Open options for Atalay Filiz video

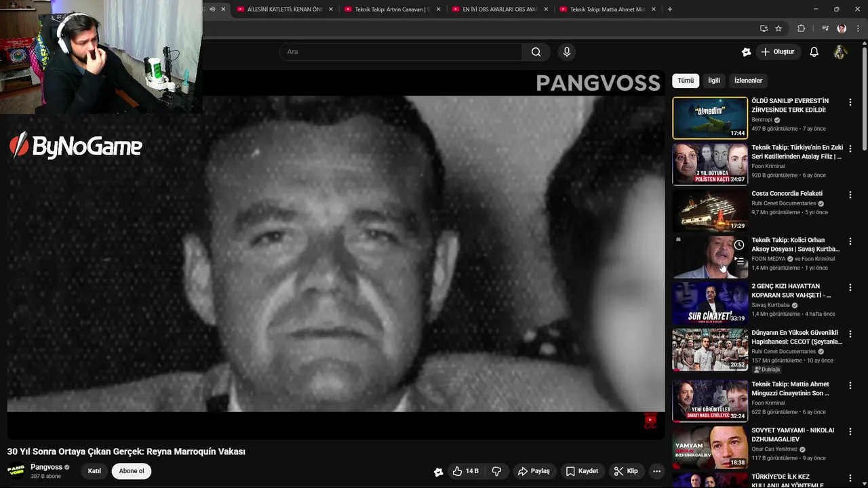coord(850,148)
